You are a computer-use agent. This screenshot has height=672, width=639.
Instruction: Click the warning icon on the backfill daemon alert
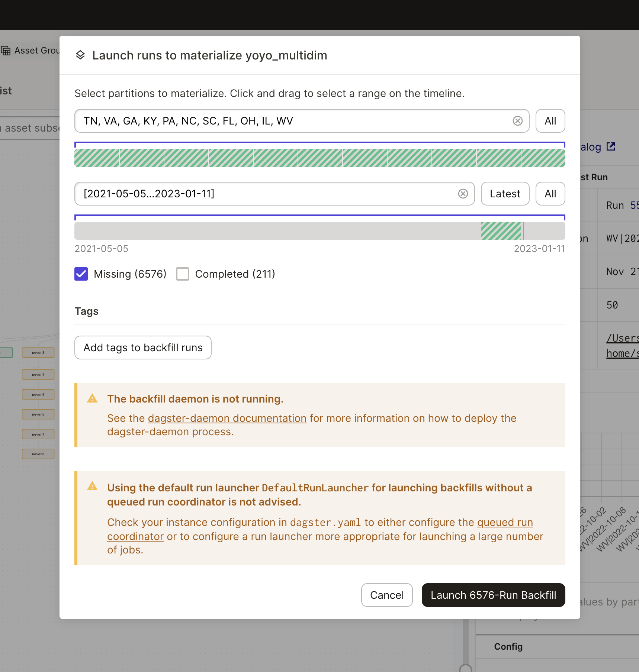92,398
